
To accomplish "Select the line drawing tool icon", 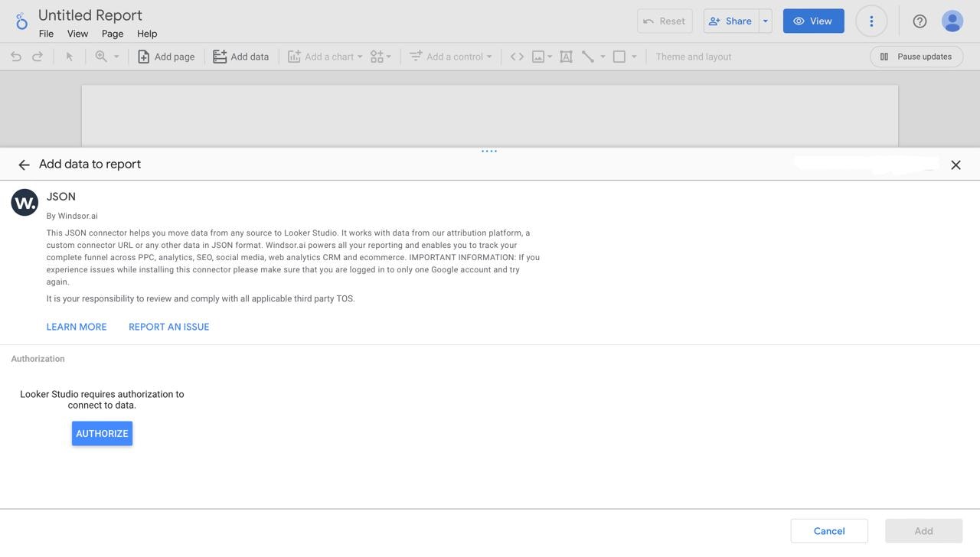I will point(588,57).
